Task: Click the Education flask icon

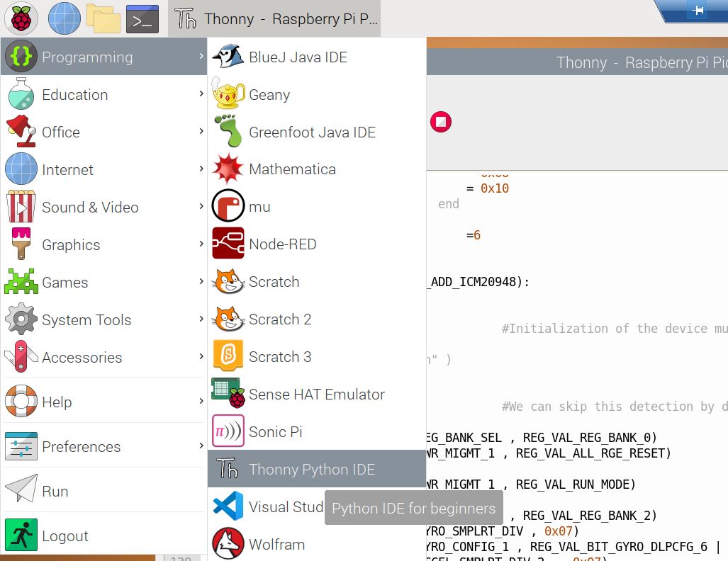Action: (x=21, y=94)
